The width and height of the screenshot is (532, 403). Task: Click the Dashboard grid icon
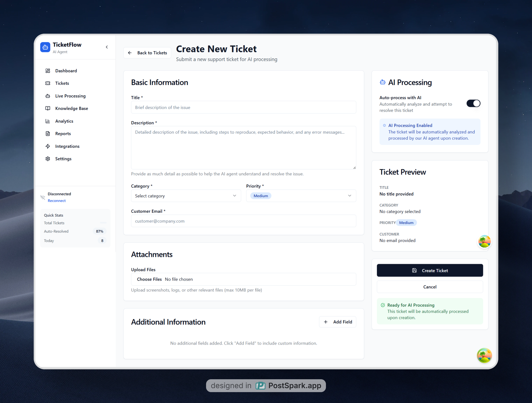pyautogui.click(x=48, y=71)
